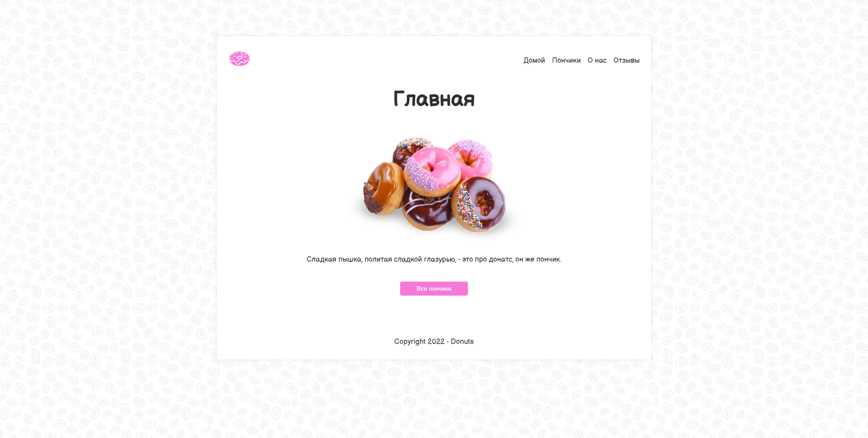
Task: Click the pink frosted donut in the image
Action: point(432,171)
